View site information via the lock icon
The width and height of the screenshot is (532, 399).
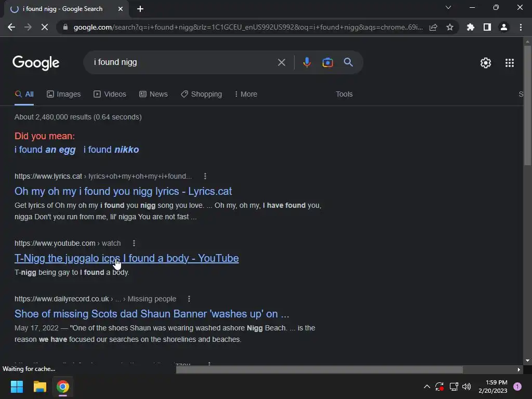coord(65,27)
